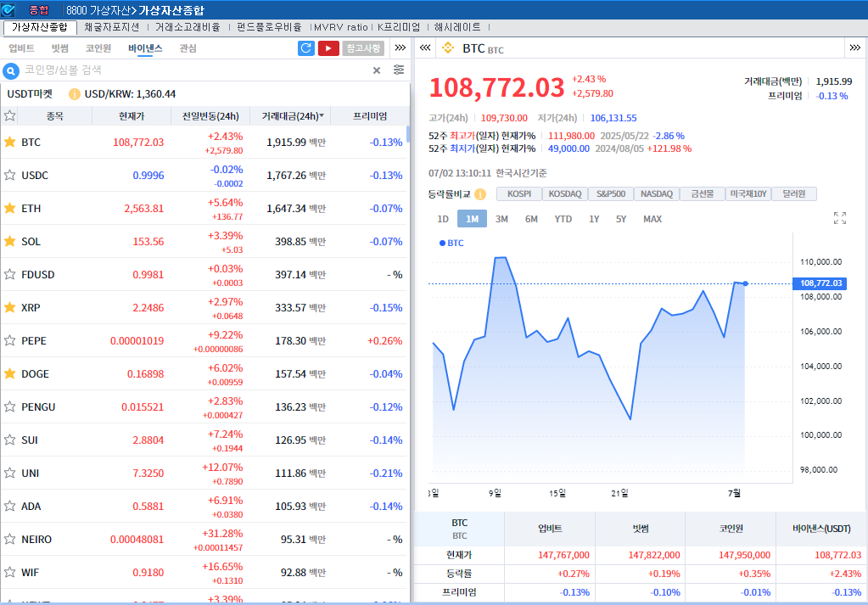Open the filter settings icon beside search

click(x=399, y=70)
